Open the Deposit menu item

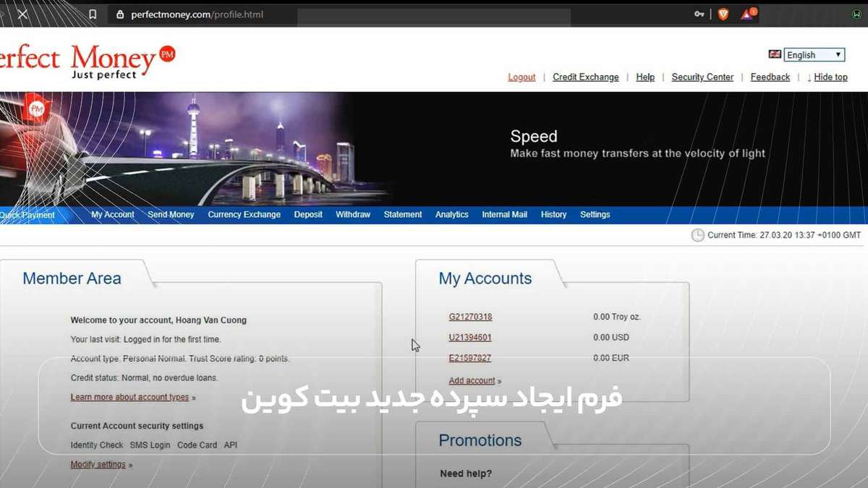tap(308, 215)
